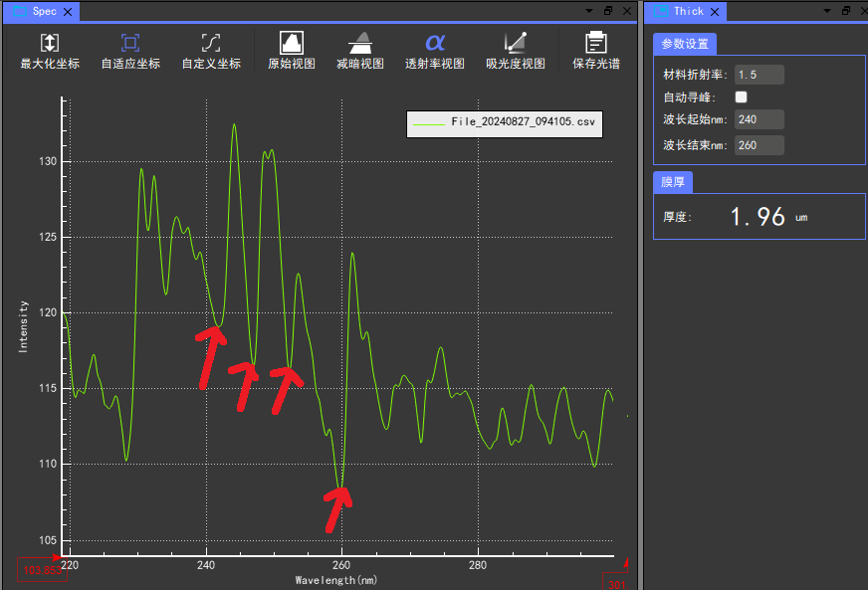868x590 pixels.
Task: Open the parameter settings (参数设置) tab
Action: [x=685, y=44]
